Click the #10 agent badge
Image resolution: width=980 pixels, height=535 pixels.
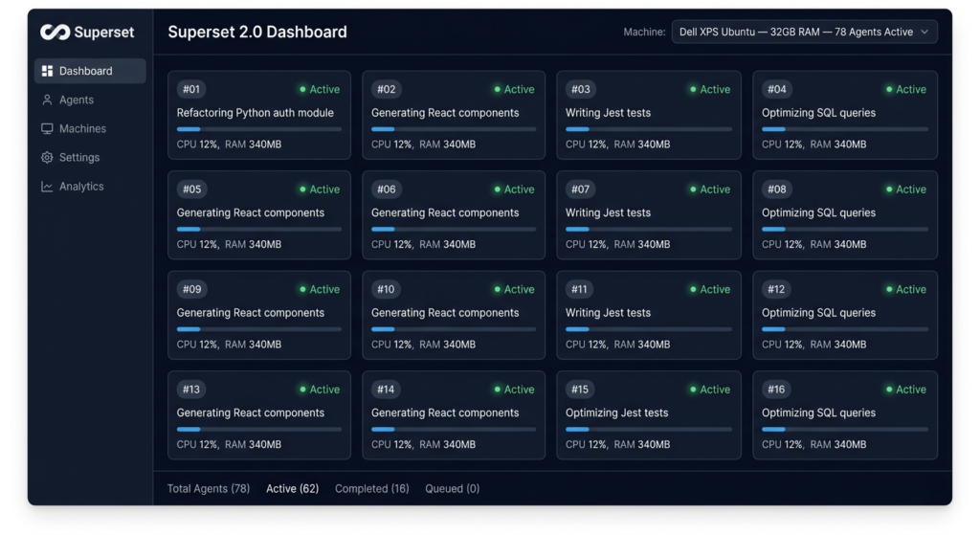point(386,289)
